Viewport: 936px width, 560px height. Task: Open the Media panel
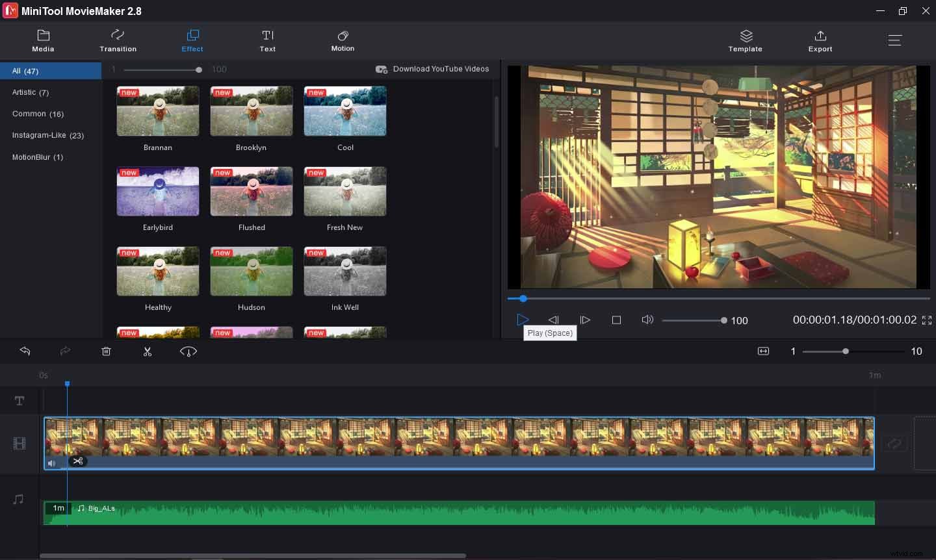[x=43, y=40]
